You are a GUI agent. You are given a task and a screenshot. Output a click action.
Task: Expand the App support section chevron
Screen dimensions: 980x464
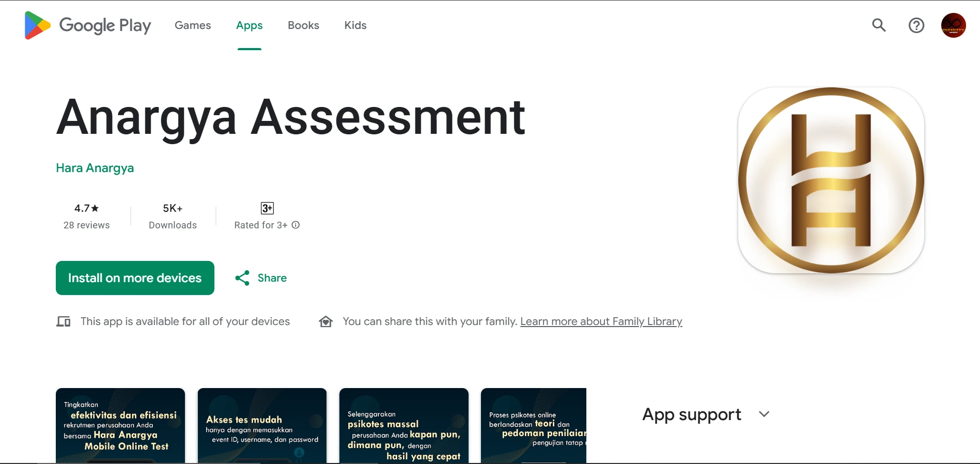coord(764,414)
